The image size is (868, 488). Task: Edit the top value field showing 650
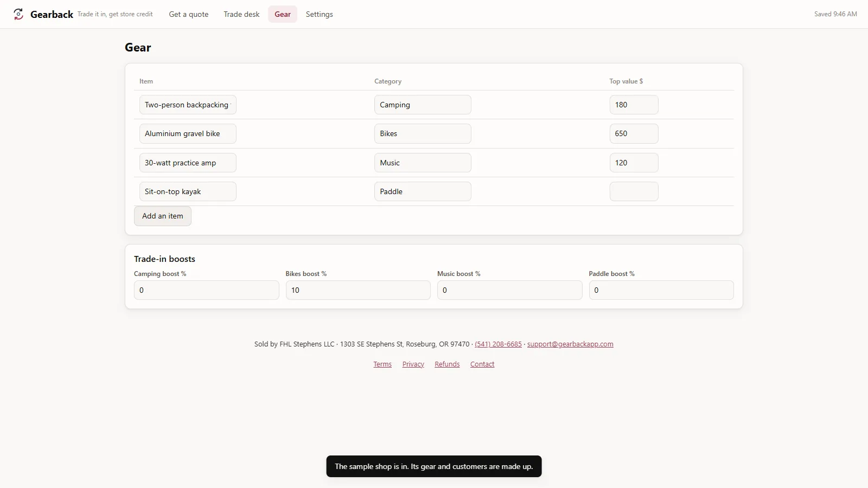point(634,133)
